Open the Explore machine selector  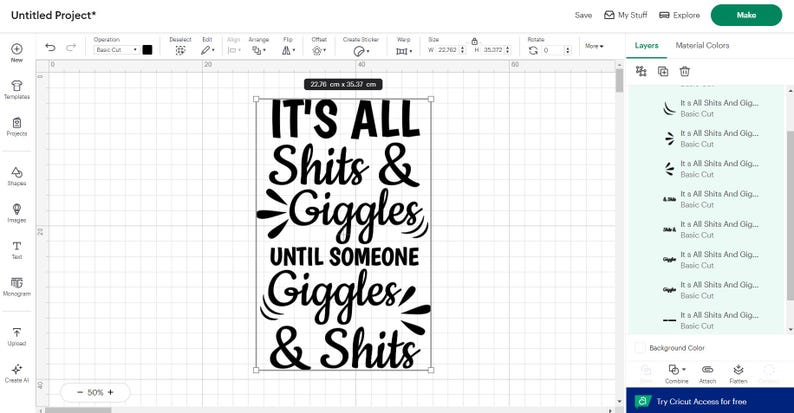[x=680, y=15]
